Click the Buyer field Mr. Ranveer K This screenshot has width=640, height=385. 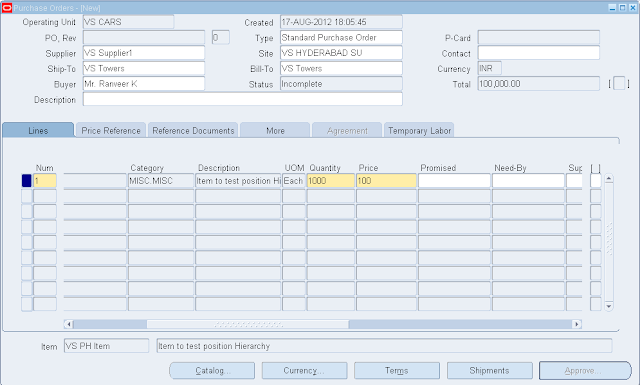(x=144, y=84)
